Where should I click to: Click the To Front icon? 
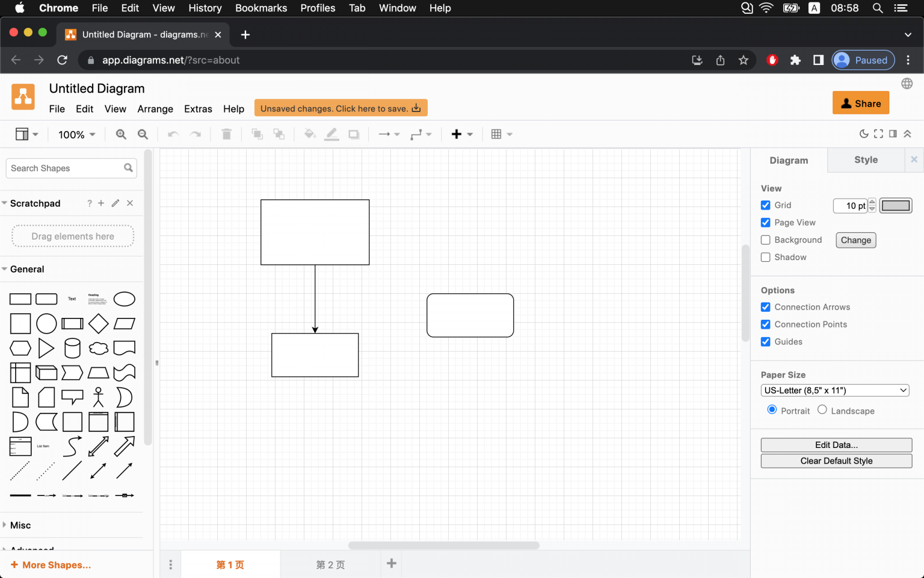(x=257, y=134)
